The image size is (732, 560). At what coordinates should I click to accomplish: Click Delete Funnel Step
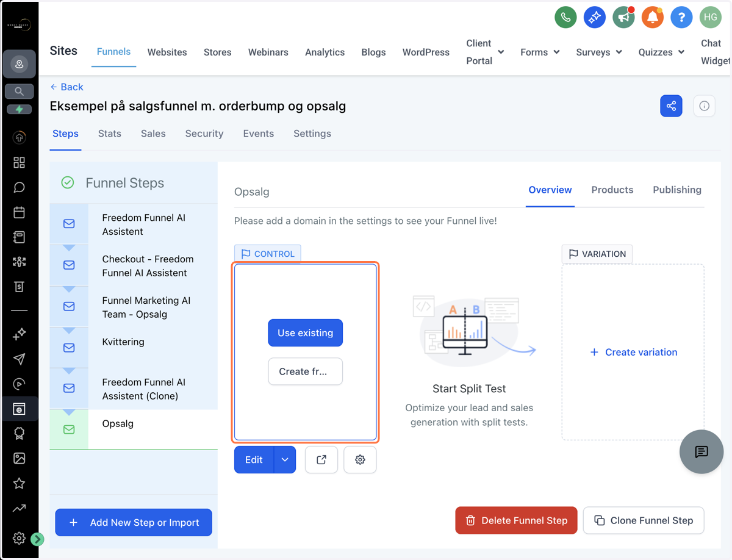(x=516, y=520)
